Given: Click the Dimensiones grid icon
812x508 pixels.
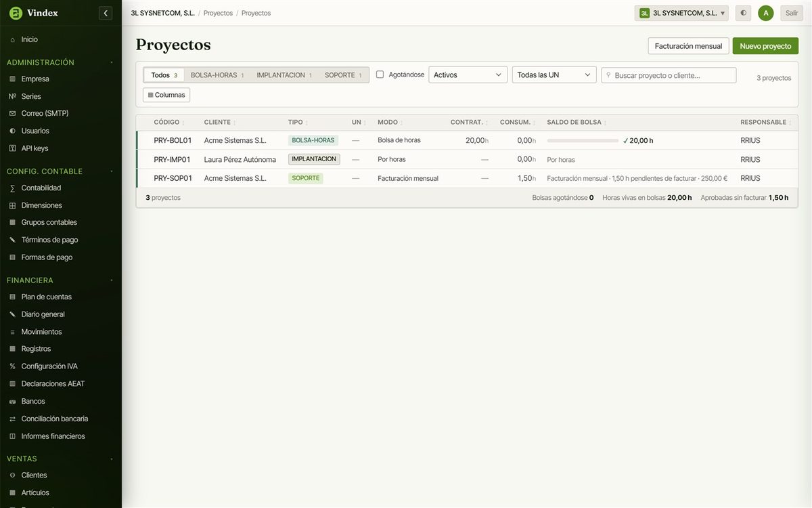Looking at the screenshot, I should [x=12, y=205].
